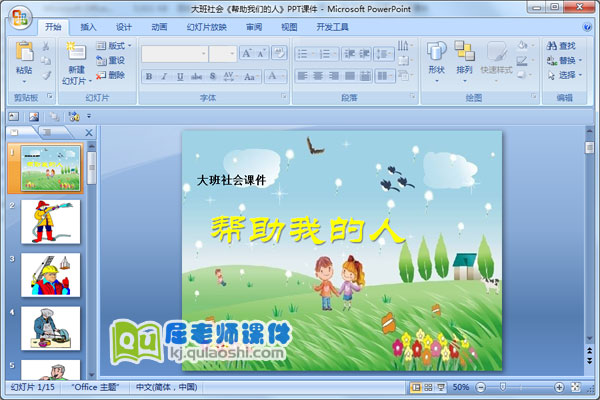Click Shape Fill paint bucket icon
Viewport: 600px width, 400px height.
click(x=523, y=46)
